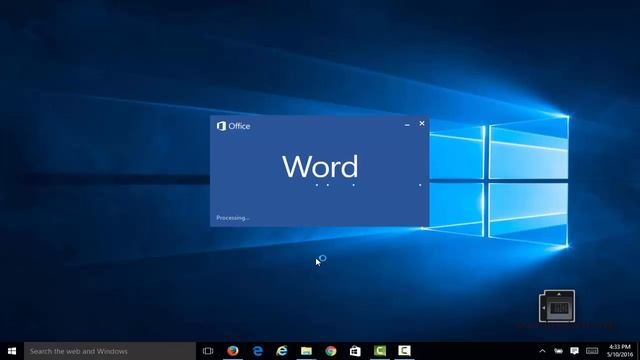The width and height of the screenshot is (640, 360).
Task: Click the Show desktop strip at the taskbar's end
Action: [x=638, y=351]
